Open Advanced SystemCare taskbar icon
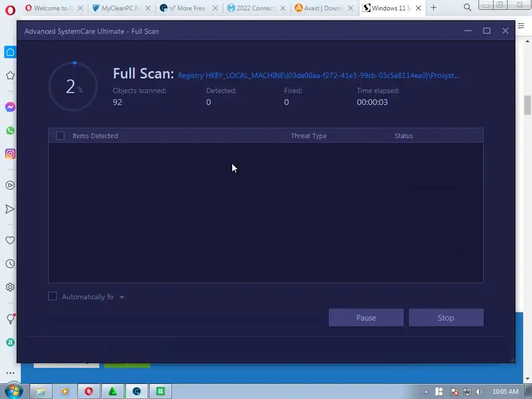The width and height of the screenshot is (532, 399). pyautogui.click(x=137, y=391)
